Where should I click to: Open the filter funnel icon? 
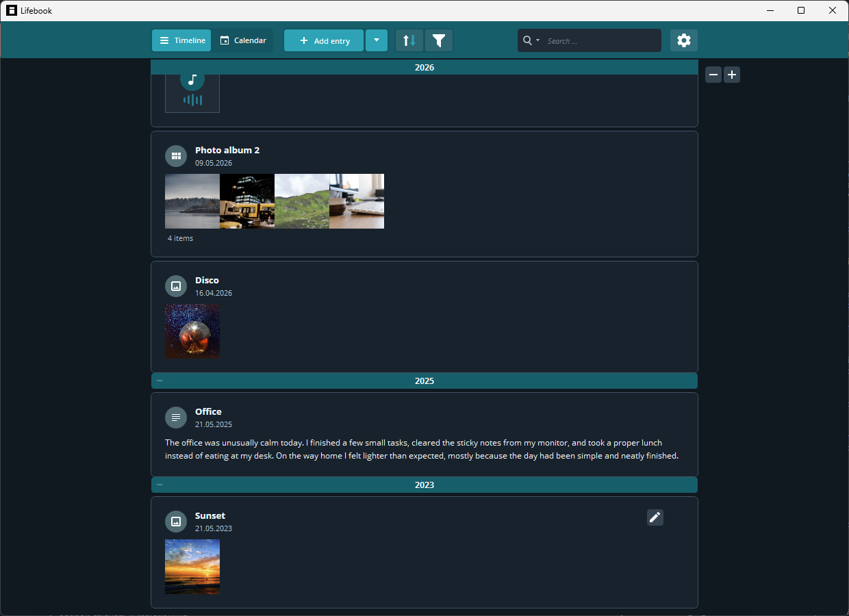coord(439,40)
